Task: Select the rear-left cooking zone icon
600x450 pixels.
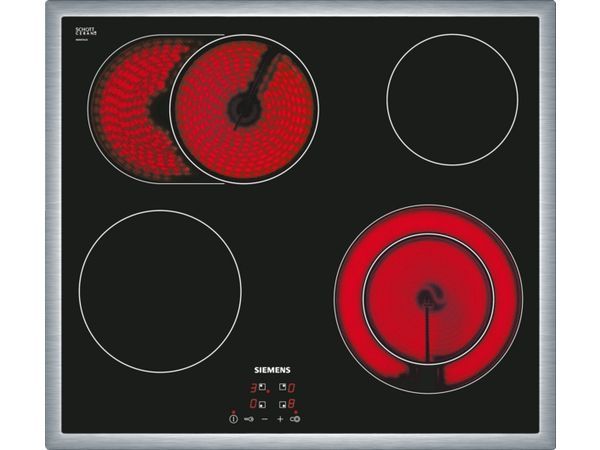Action: point(264,387)
